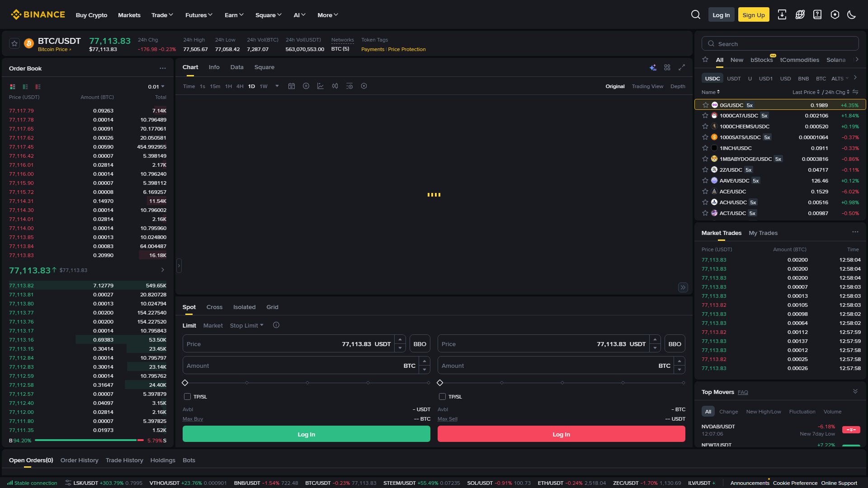Click the red Log In sell button
This screenshot has height=488, width=868.
(561, 434)
